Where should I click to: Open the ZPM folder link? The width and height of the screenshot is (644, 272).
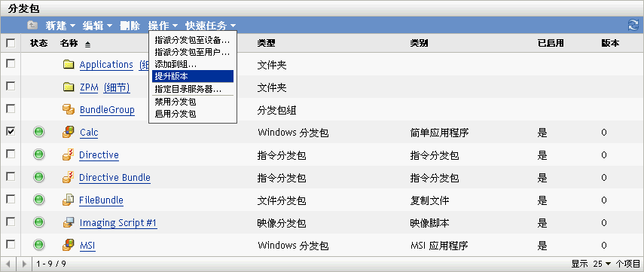click(x=90, y=87)
